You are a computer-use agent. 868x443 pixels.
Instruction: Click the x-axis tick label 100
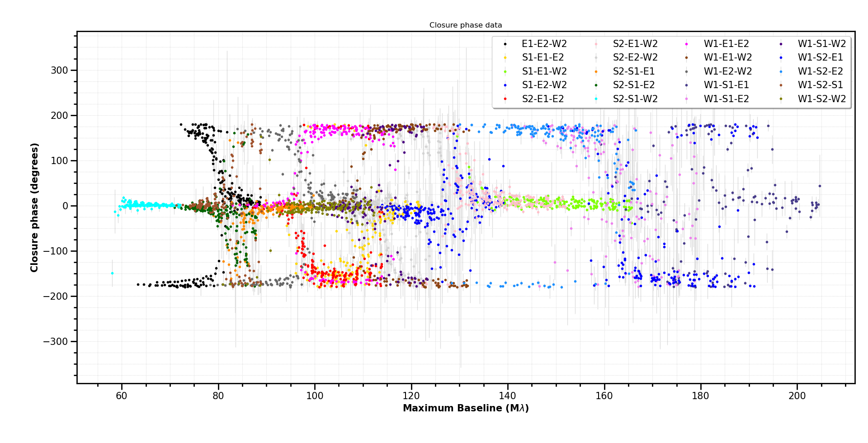[x=315, y=396]
